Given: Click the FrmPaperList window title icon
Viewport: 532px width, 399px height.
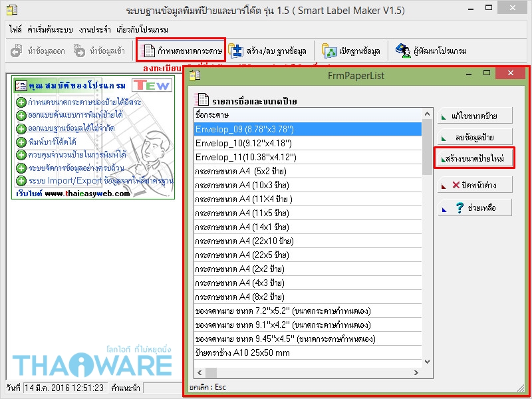Looking at the screenshot, I should point(195,75).
